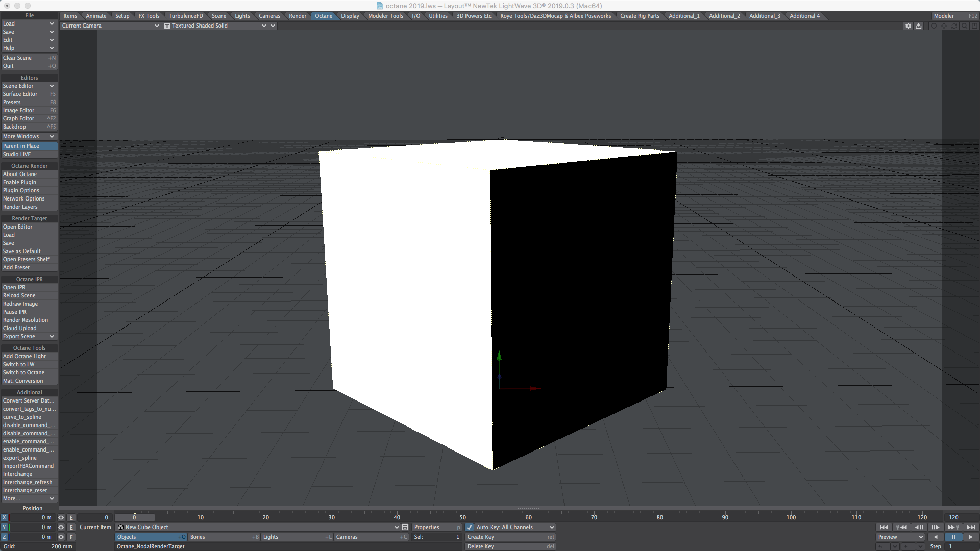Go to the previous keyframe
The width and height of the screenshot is (980, 551).
901,528
